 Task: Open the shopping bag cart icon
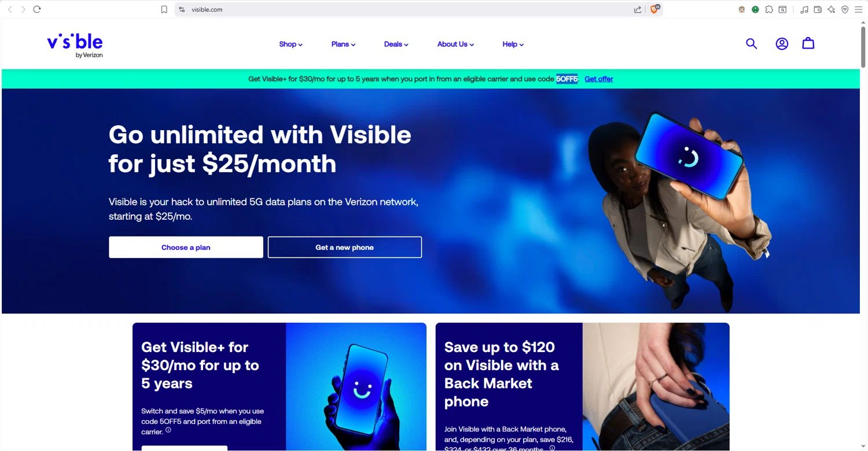[x=808, y=43]
